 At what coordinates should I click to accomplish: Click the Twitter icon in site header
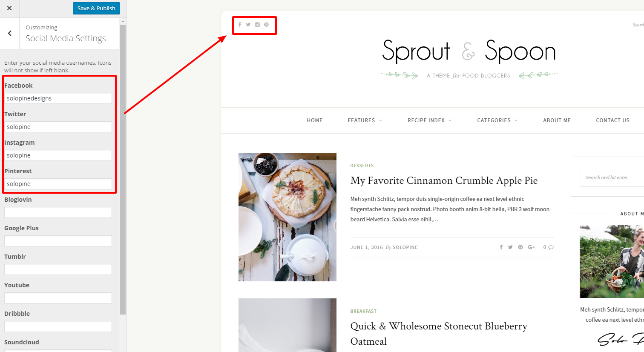(x=248, y=25)
